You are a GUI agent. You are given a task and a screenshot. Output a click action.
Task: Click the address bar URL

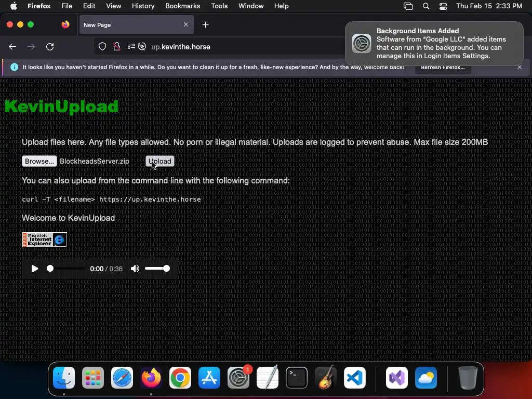[181, 47]
